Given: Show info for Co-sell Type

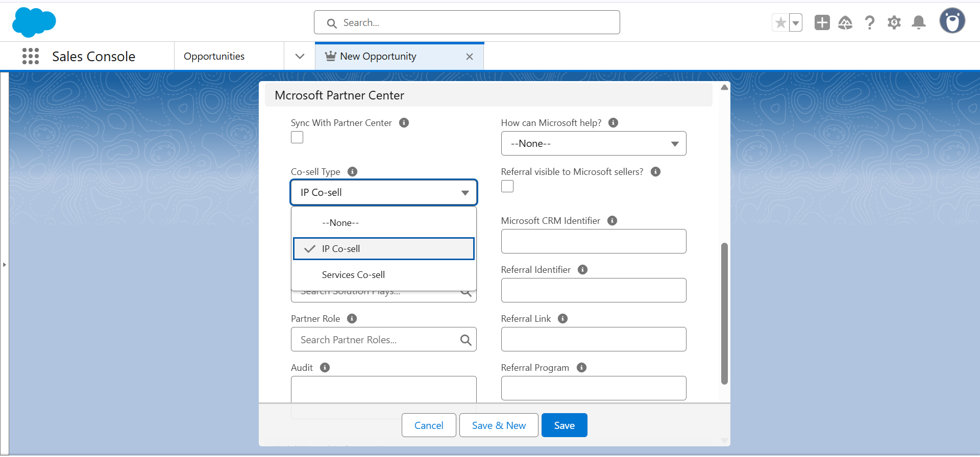Looking at the screenshot, I should click(x=352, y=172).
